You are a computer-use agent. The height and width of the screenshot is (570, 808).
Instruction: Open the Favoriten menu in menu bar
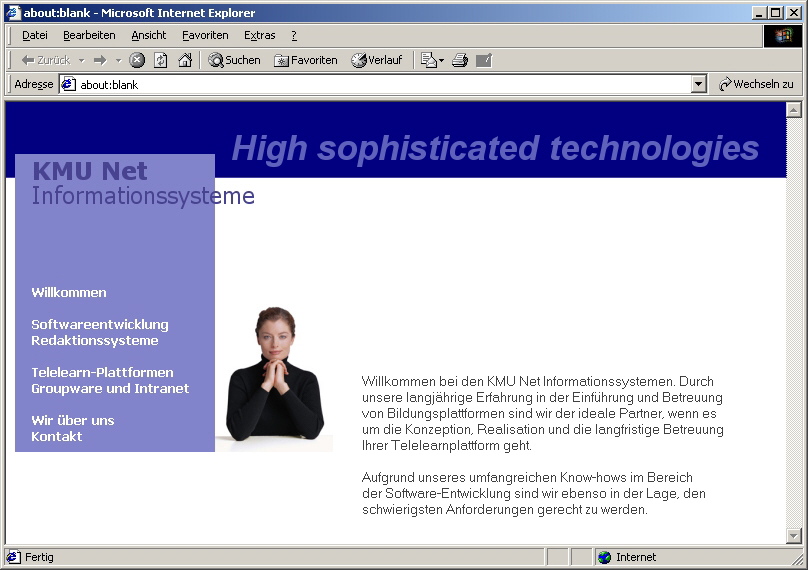tap(205, 35)
